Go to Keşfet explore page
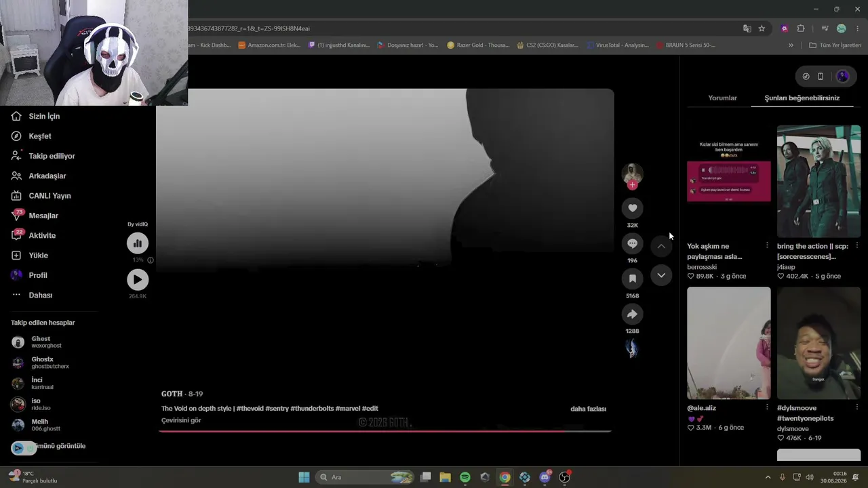 [x=31, y=136]
